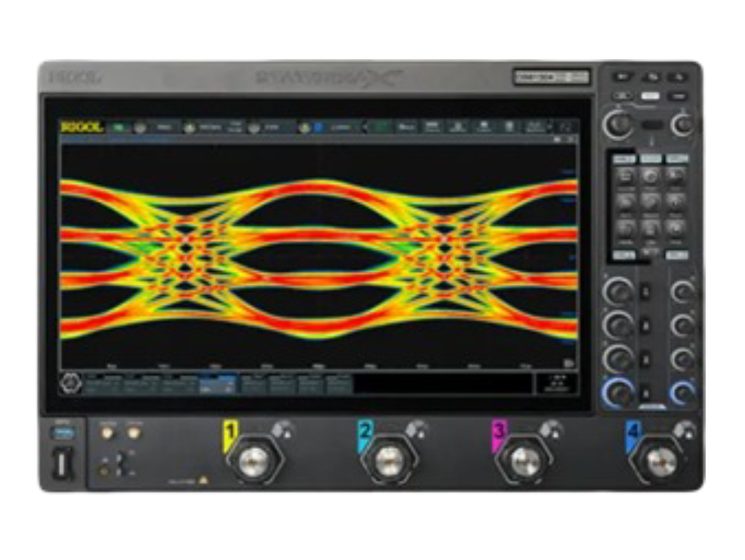Click the channel 4 BNC input connector

coord(659,460)
